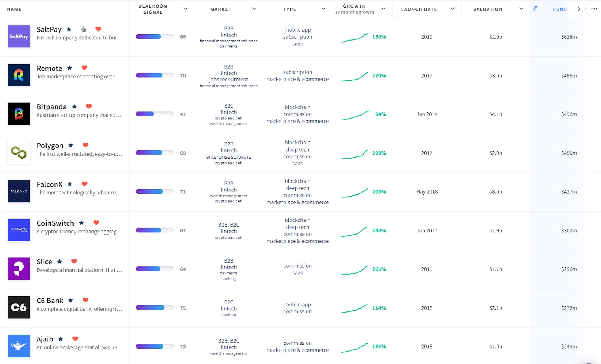Expand the Growth column dropdown arrow
Viewport: 601px width, 364px height.
coord(384,9)
